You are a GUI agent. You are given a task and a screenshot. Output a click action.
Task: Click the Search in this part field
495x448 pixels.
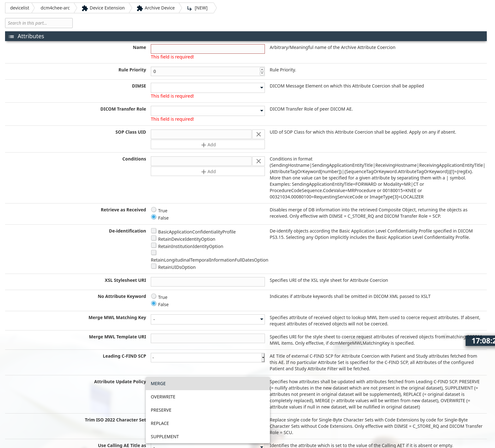[x=39, y=23]
